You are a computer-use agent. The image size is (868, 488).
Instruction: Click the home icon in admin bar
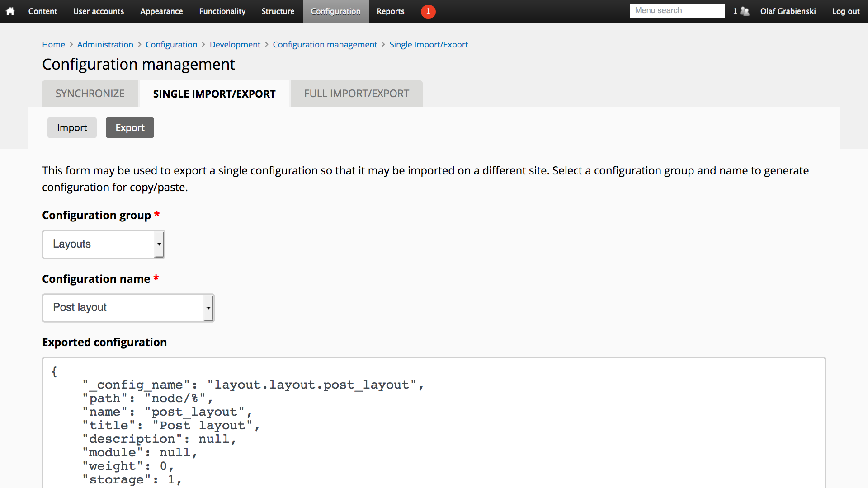(x=10, y=11)
